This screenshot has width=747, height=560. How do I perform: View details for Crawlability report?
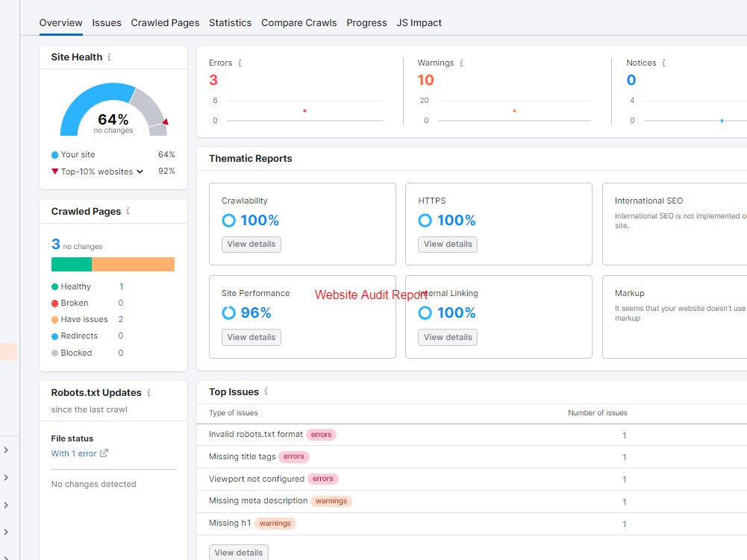(251, 245)
